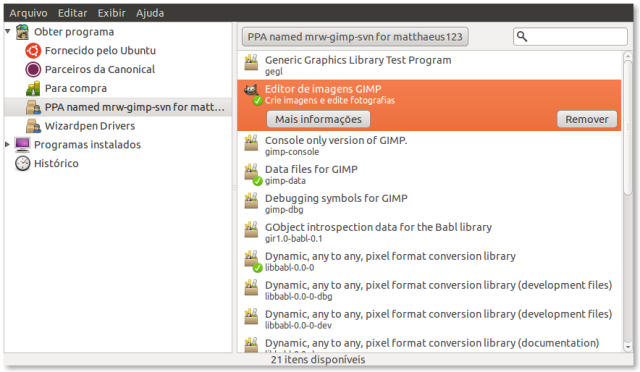Open the Exibir menu
The height and width of the screenshot is (372, 640).
click(x=111, y=13)
